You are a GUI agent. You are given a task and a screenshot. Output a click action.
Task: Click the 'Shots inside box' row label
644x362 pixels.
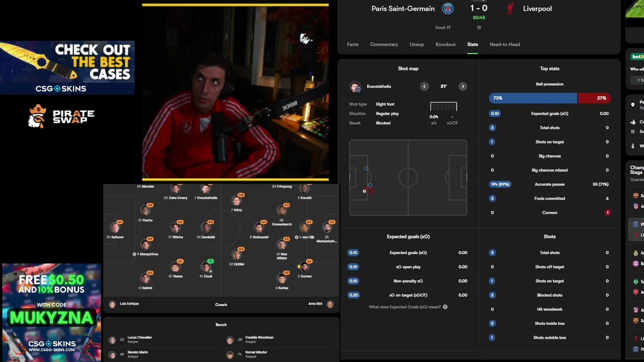(549, 323)
